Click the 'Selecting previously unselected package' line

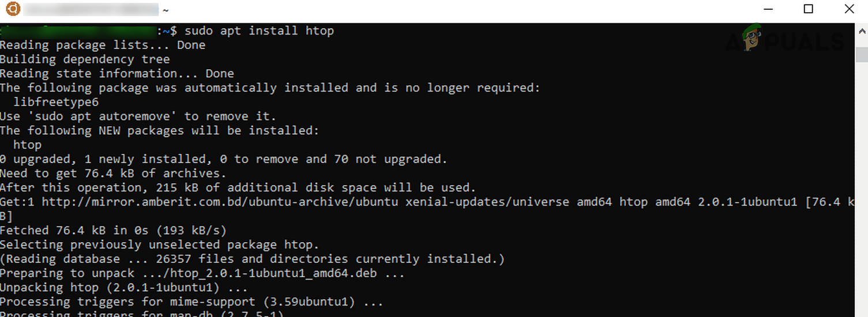tap(159, 245)
